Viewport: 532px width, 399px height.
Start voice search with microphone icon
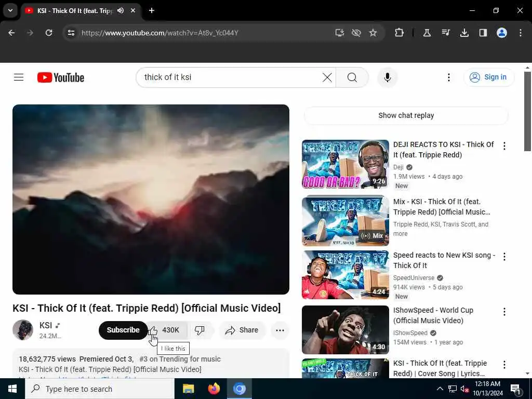click(387, 77)
